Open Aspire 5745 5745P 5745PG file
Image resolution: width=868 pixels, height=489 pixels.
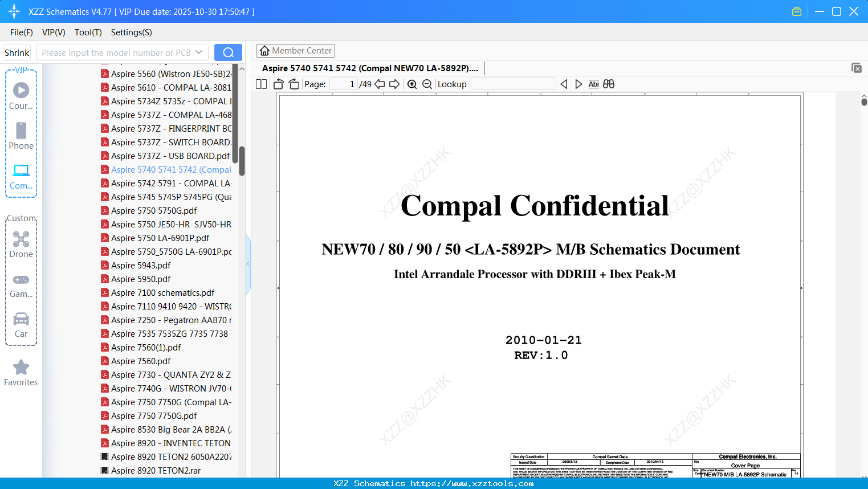pyautogui.click(x=166, y=197)
